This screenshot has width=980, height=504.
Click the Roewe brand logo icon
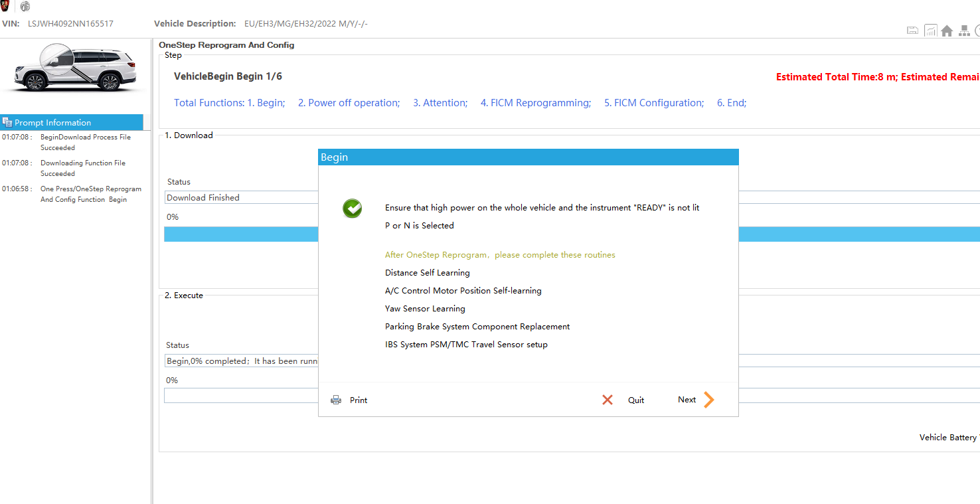5,6
